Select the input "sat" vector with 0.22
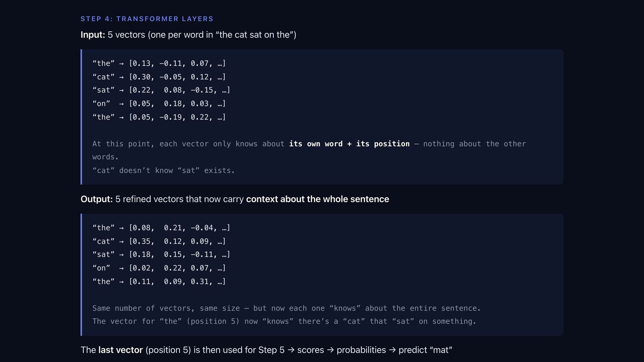 tap(161, 90)
